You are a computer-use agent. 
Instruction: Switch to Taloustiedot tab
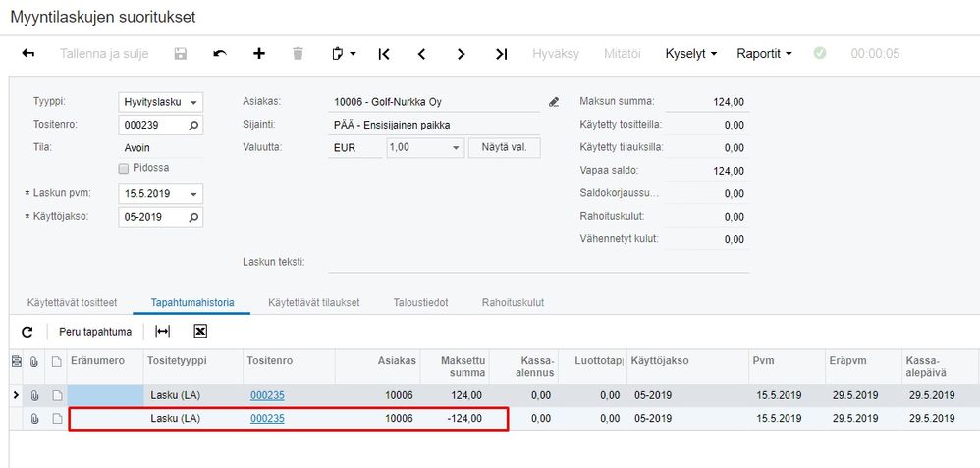(x=420, y=303)
